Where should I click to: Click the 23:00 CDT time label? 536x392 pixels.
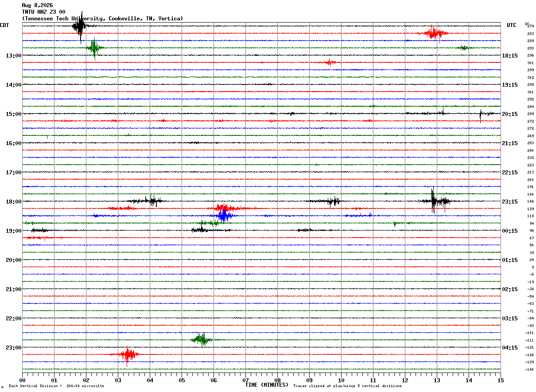[x=13, y=348]
